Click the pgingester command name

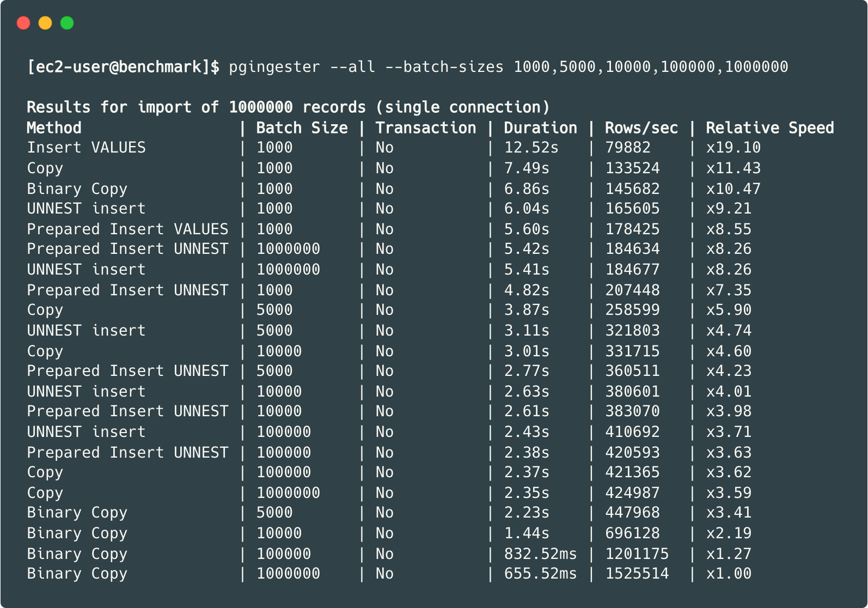point(274,67)
